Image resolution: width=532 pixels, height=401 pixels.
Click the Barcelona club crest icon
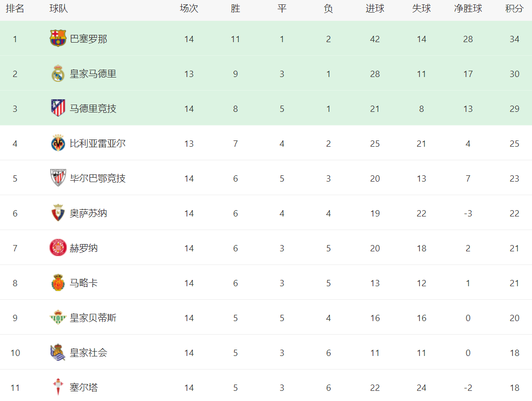[x=58, y=39]
